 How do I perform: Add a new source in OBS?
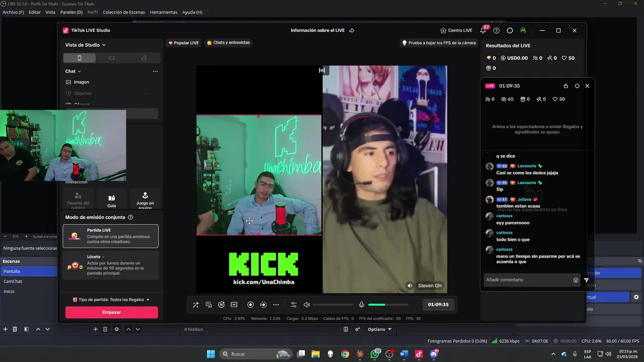pos(96,329)
